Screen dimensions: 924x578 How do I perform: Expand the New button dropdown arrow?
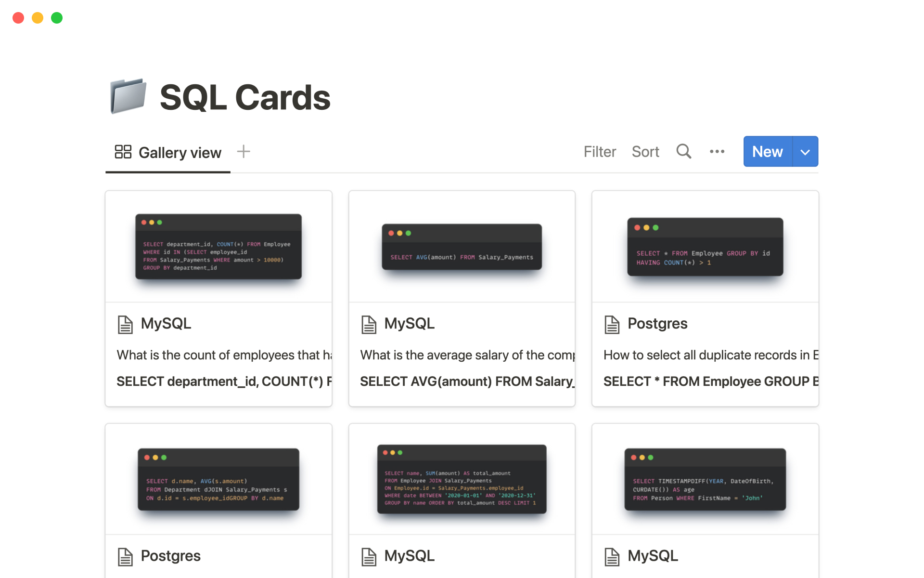[805, 152]
